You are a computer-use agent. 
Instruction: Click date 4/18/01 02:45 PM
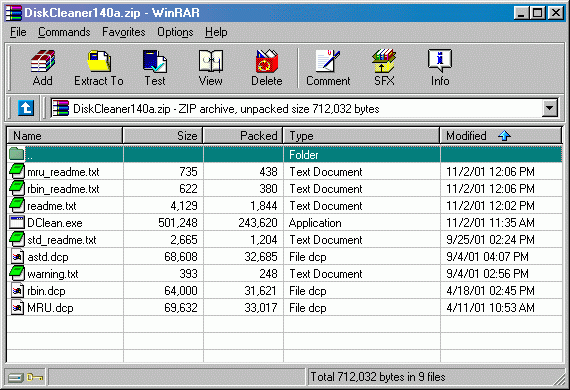[x=490, y=291]
